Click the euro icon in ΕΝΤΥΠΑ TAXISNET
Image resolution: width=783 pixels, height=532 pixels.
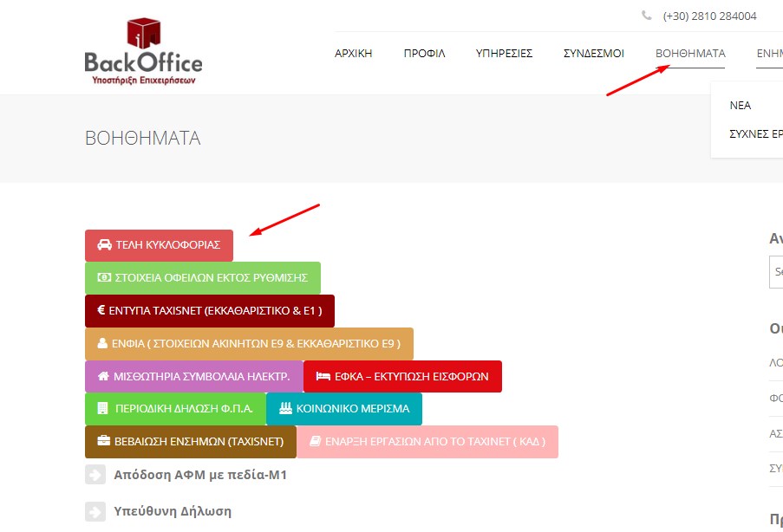click(101, 309)
